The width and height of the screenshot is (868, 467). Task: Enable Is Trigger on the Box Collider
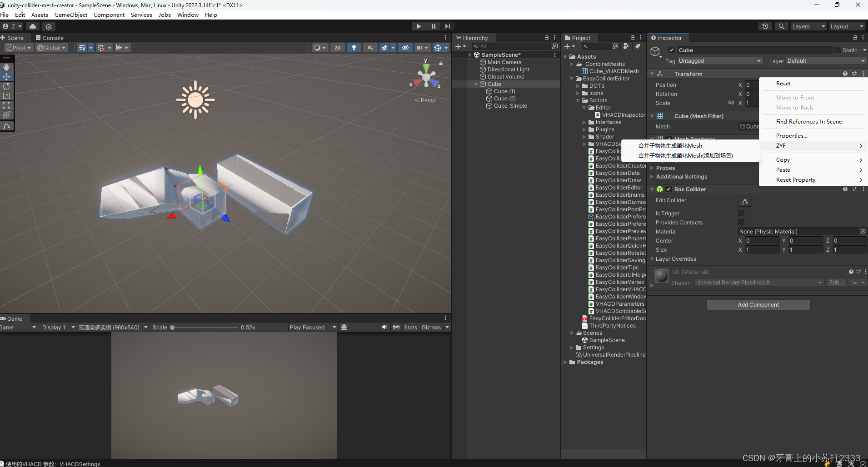742,213
